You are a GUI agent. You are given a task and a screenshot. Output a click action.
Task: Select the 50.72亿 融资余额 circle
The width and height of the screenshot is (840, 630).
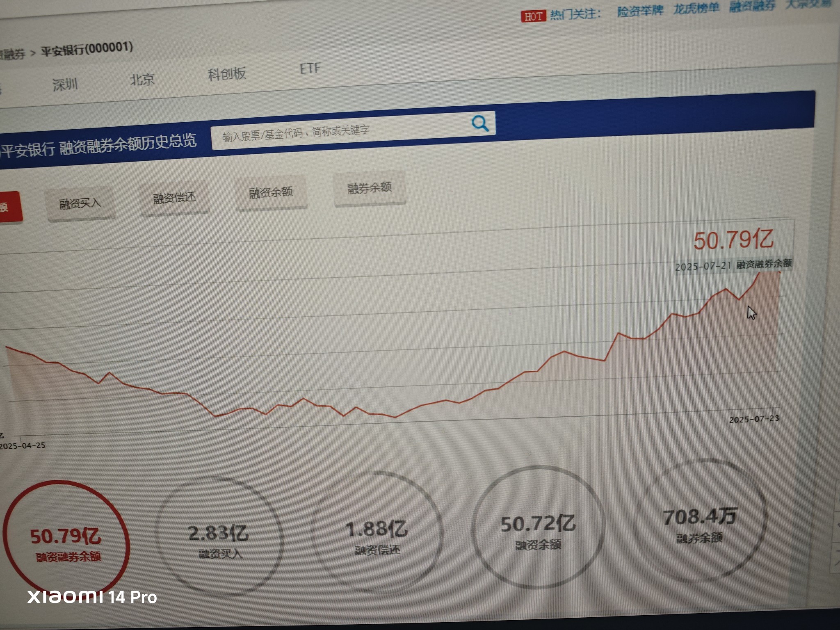tap(538, 528)
